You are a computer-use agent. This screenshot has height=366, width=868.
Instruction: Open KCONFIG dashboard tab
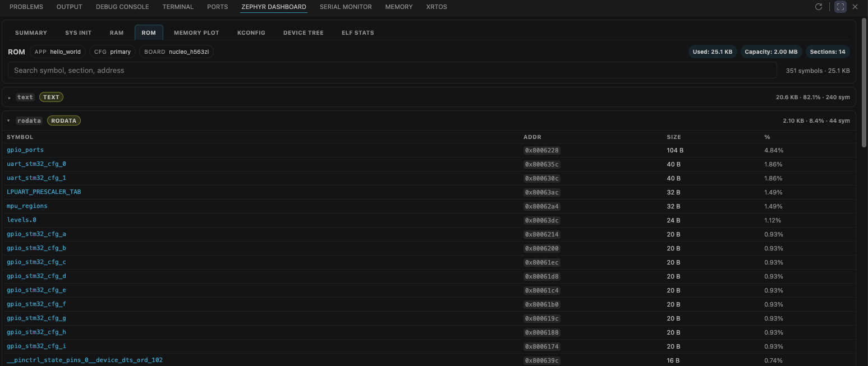[x=251, y=33]
